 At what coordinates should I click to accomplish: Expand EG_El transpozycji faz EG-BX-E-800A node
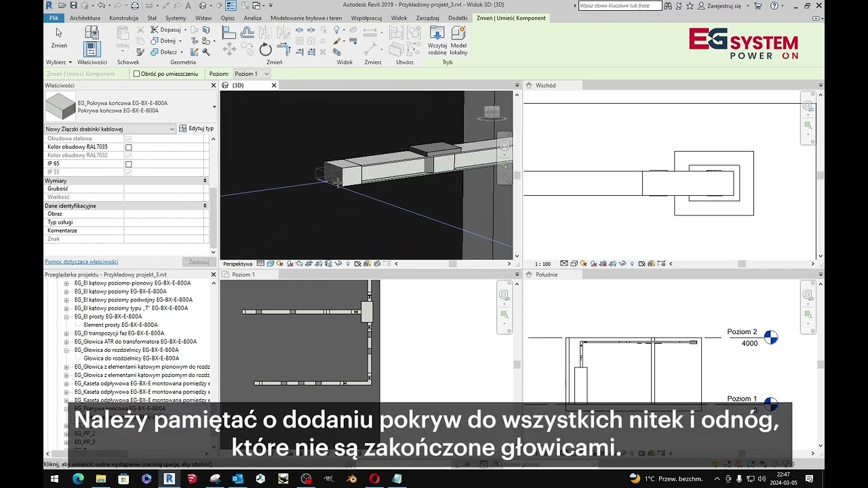point(66,333)
